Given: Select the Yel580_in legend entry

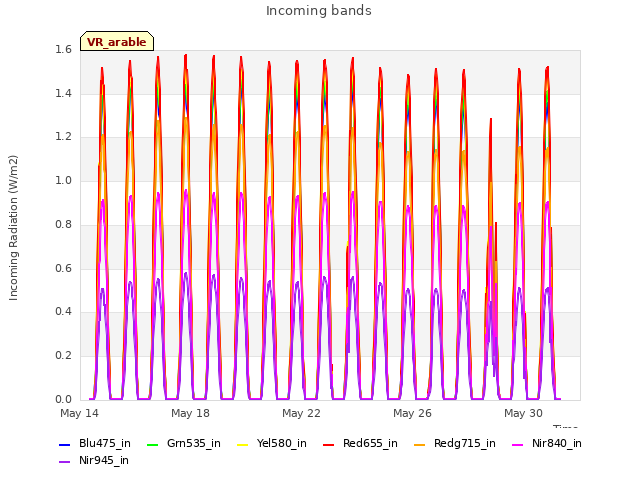Looking at the screenshot, I should coord(271,444).
